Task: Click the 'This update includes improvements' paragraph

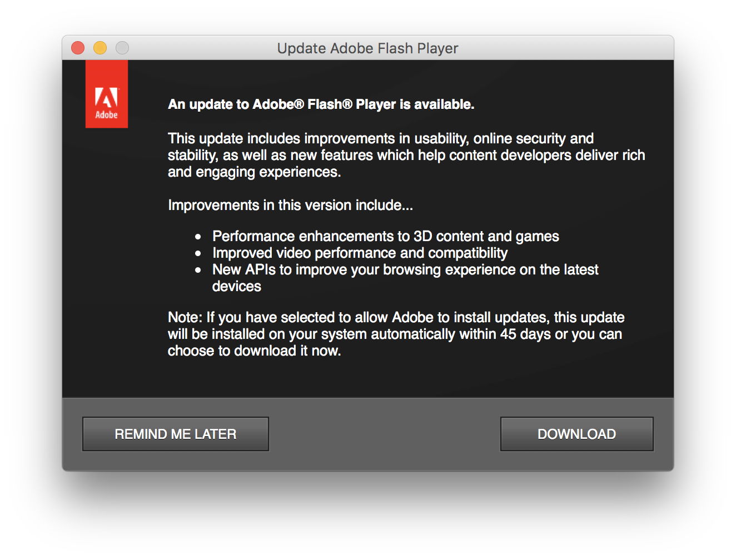Action: (406, 155)
